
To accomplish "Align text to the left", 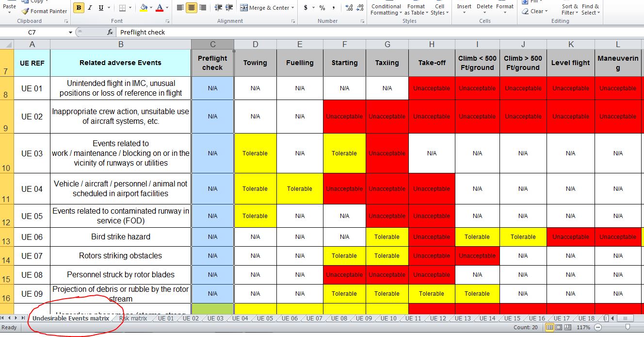I will 180,8.
